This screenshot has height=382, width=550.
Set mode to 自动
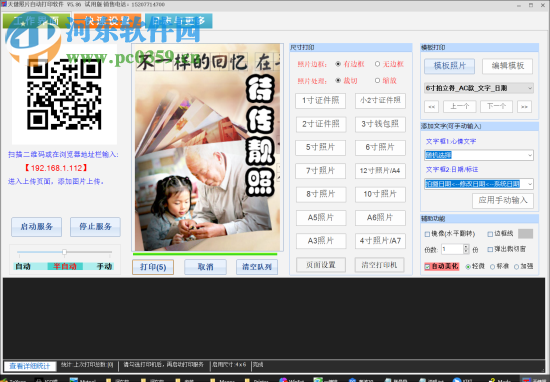click(x=23, y=267)
